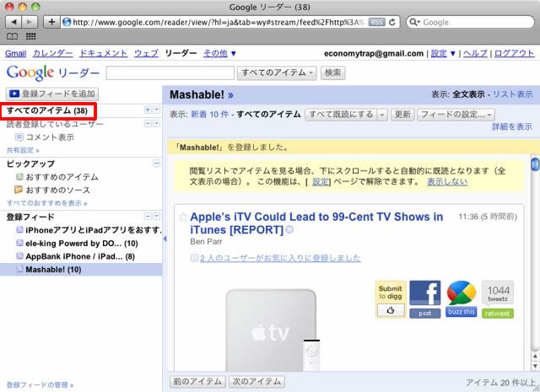Open おすすめのアイテム in sidebar
540x392 pixels.
pos(62,177)
